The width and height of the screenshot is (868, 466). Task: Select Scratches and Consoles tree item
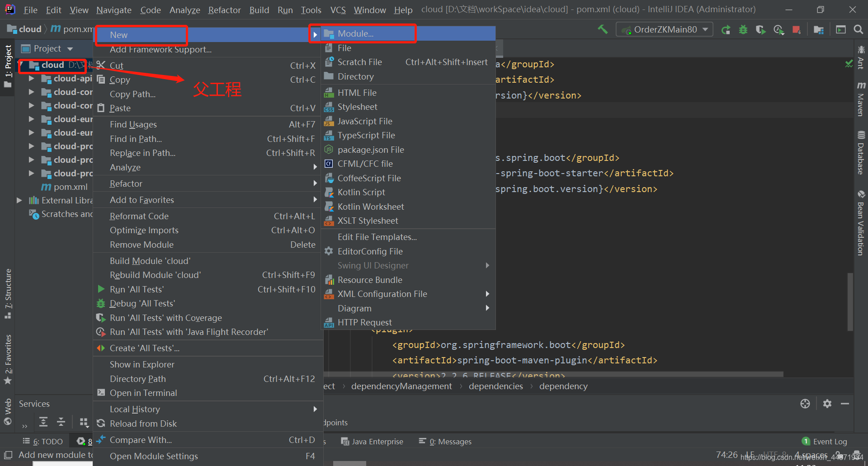tap(61, 214)
